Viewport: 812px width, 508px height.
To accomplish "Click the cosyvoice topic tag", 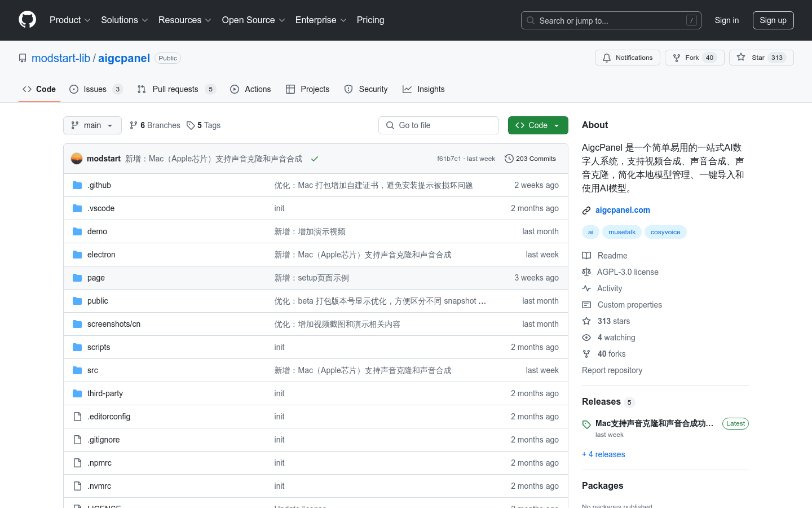I will (x=665, y=232).
